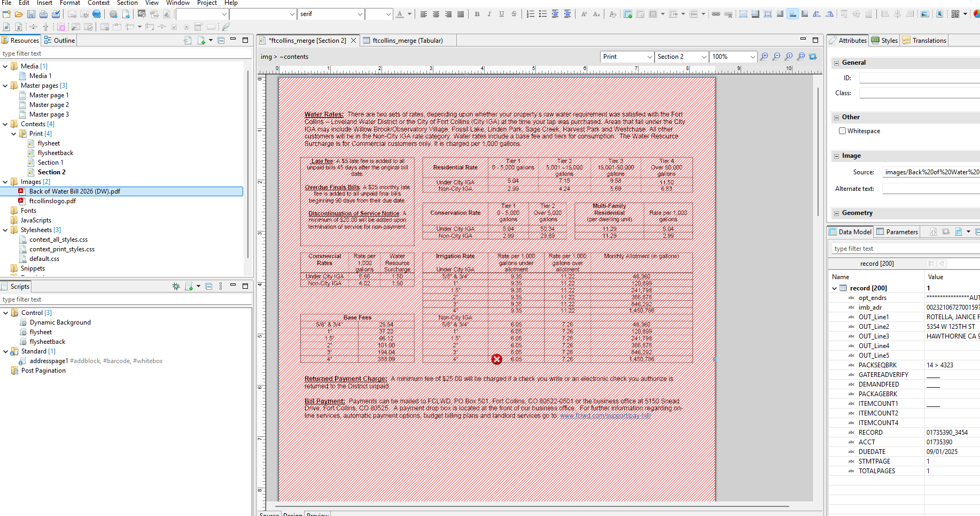Enable the Whitespace checkbox
Viewport: 980px width, 516px height.
[x=842, y=131]
